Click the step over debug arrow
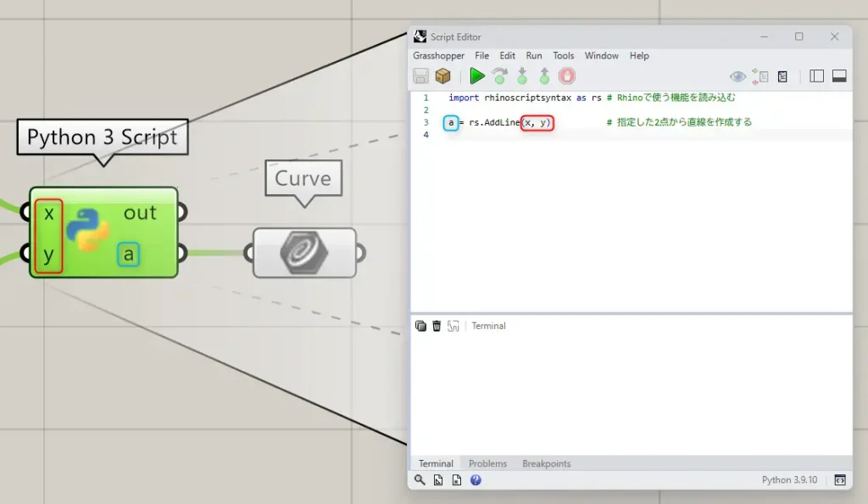Screen dimensions: 868x504 (500, 76)
